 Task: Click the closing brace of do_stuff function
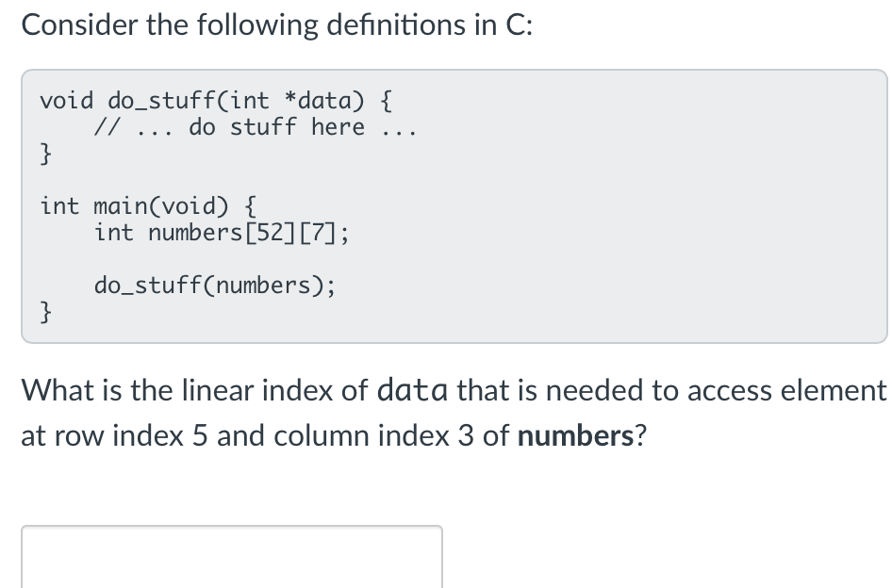pos(45,154)
